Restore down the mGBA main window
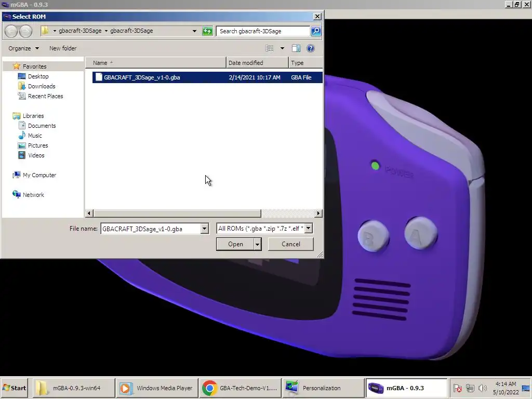 click(x=517, y=4)
